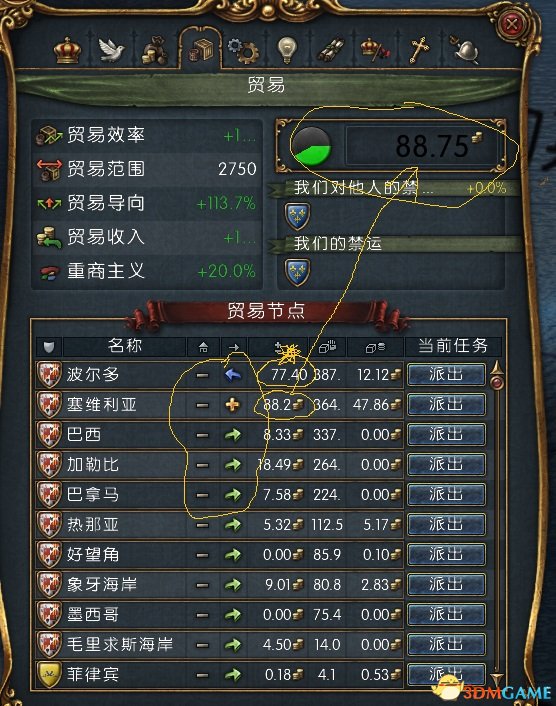This screenshot has width=556, height=706.
Task: Open the missions scroll tab
Action: 331,50
